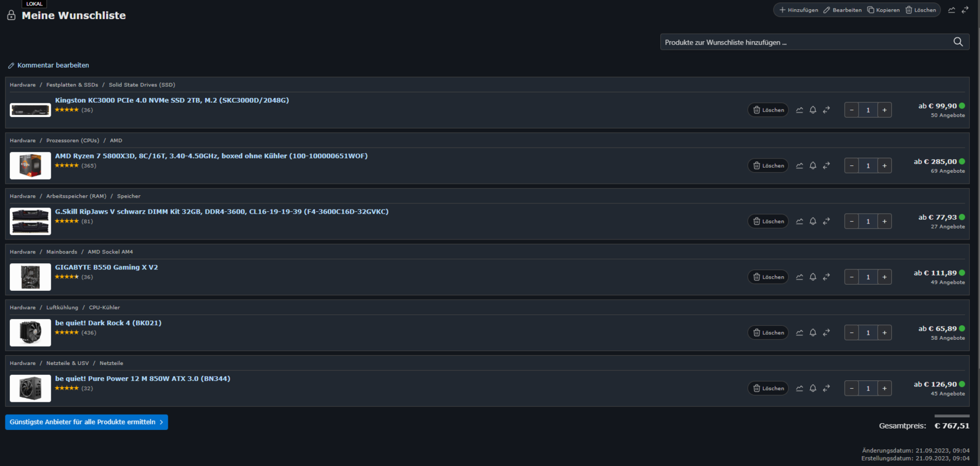Open Arbeitsspeicher (RAM) breadcrumb
Image resolution: width=980 pixels, height=466 pixels.
click(77, 197)
